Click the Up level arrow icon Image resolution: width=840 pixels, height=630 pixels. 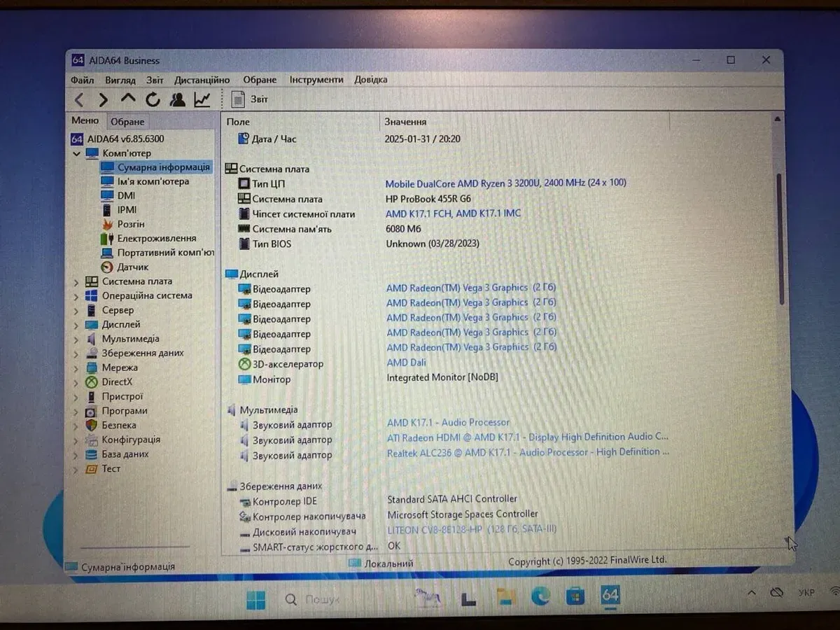(127, 99)
